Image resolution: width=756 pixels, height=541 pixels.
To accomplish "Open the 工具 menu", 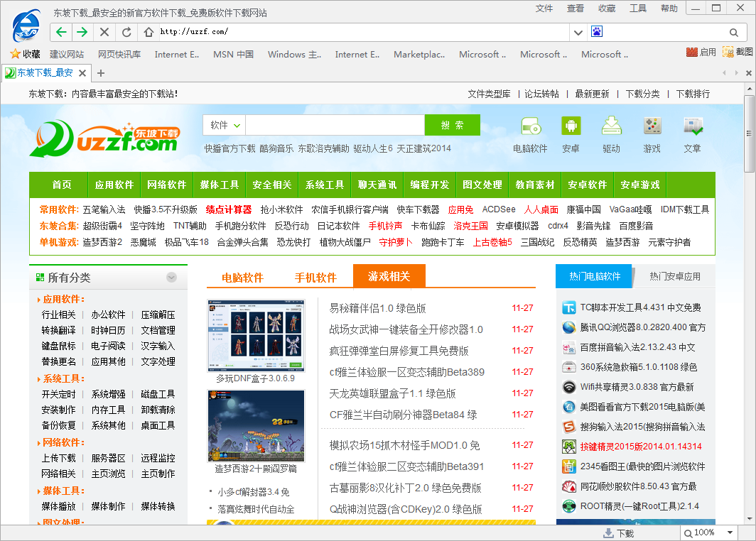I will coord(638,9).
